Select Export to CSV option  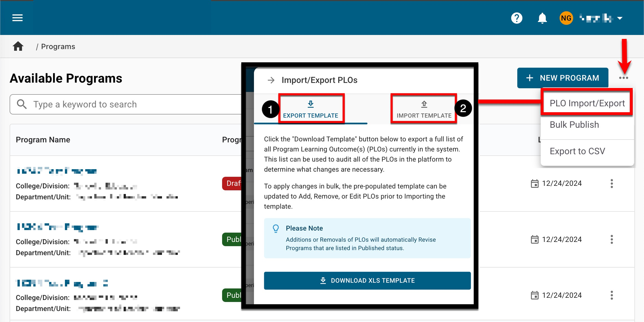point(577,151)
